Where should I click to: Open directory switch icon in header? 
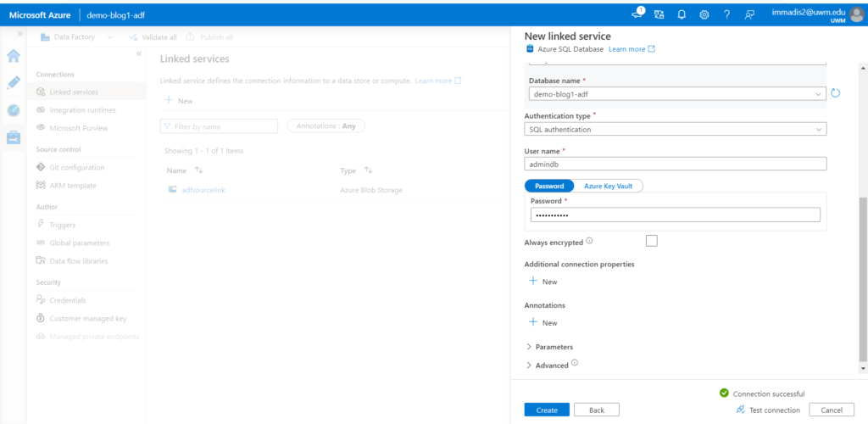coord(659,15)
